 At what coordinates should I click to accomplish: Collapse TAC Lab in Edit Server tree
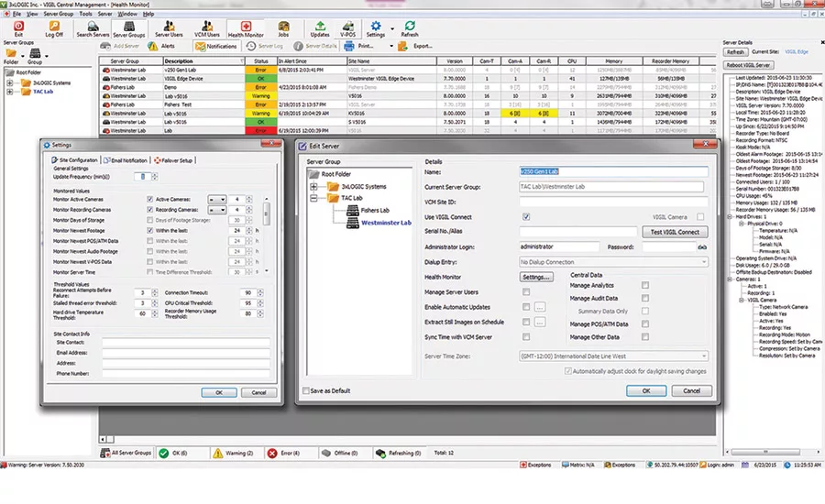pyautogui.click(x=313, y=198)
